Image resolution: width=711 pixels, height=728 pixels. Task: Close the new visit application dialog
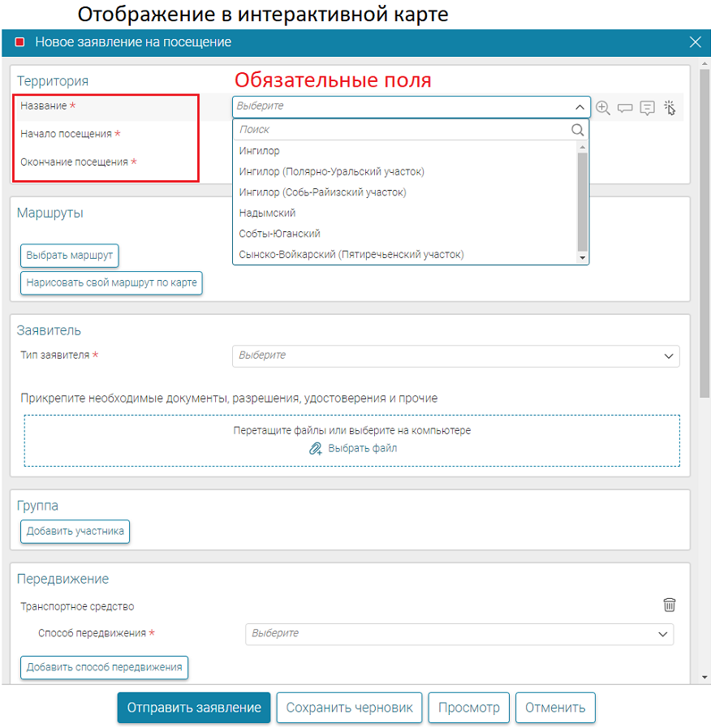tap(695, 42)
